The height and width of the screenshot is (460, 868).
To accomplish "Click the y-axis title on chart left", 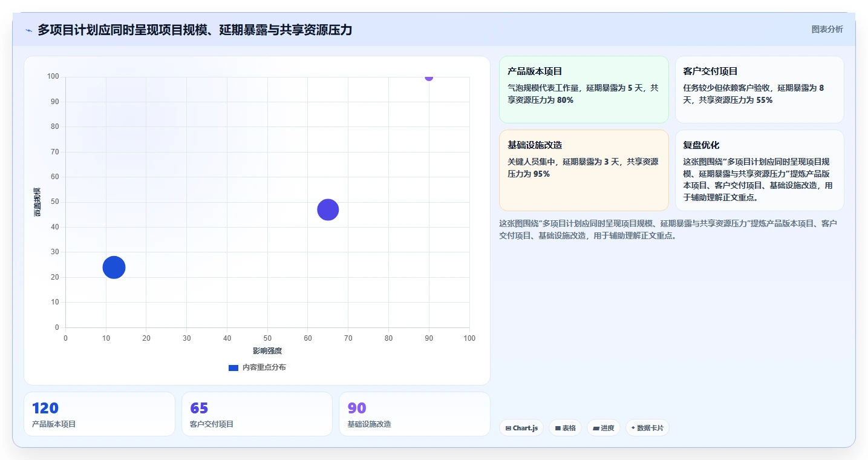I will coord(38,202).
